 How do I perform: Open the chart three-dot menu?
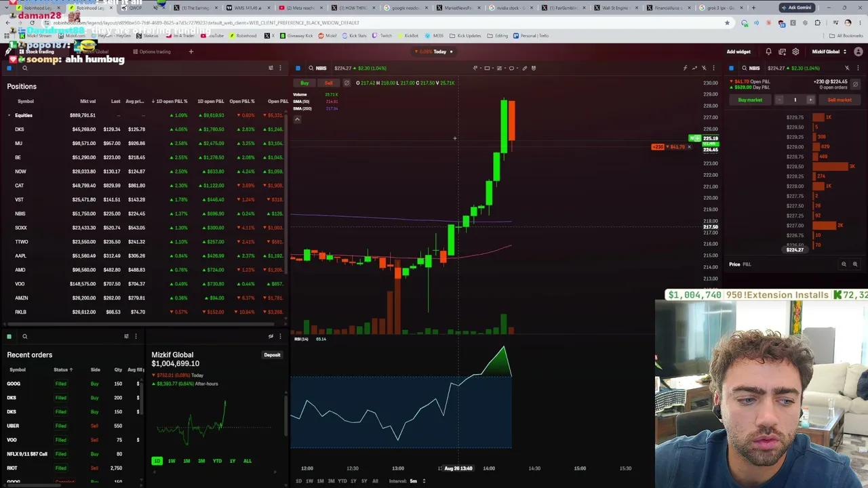(713, 68)
